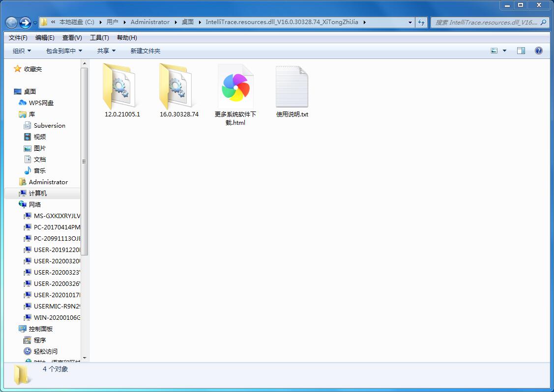554x392 pixels.
Task: Create a new folder with 新建文件夹
Action: click(x=145, y=51)
